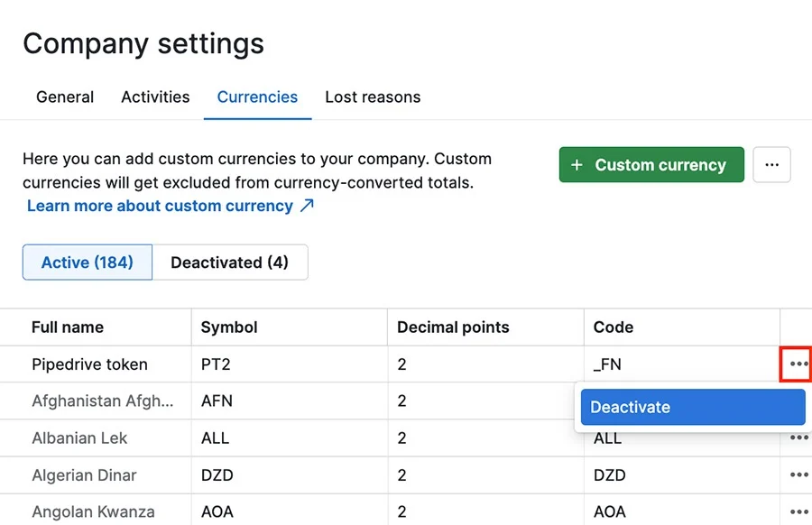Select the DZD code cell
Viewport: 812px width, 525px height.
pos(682,474)
